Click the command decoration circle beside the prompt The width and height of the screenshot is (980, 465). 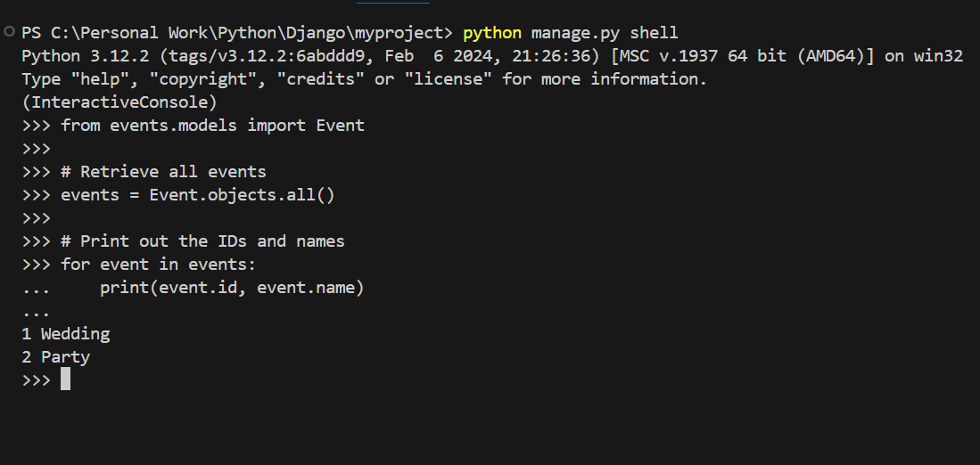coord(9,32)
